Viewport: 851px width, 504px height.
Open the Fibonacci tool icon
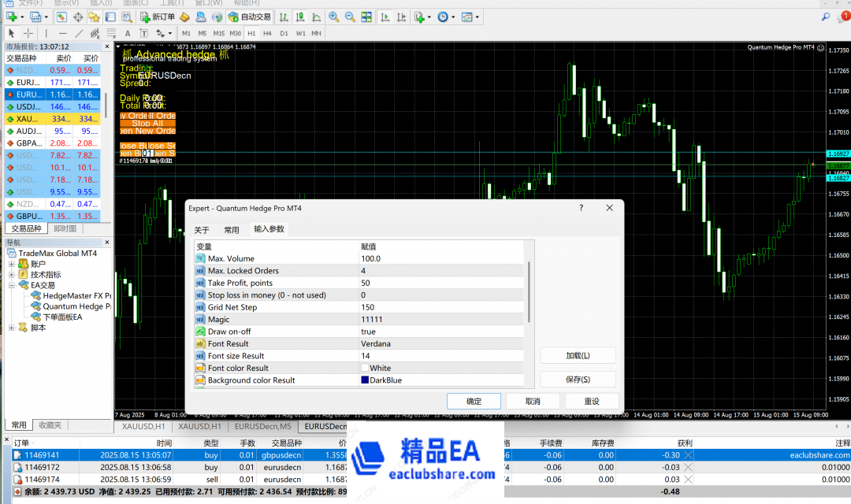(95, 33)
